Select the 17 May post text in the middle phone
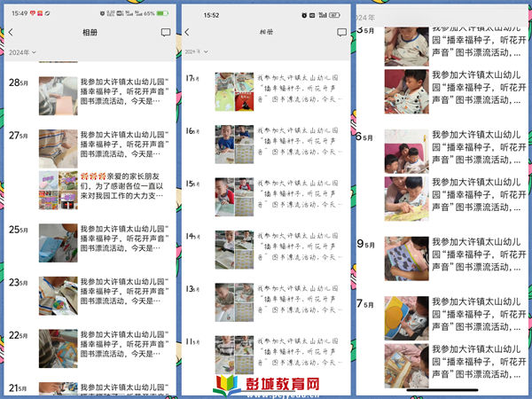Image resolution: width=532 pixels, height=399 pixels. 300,88
